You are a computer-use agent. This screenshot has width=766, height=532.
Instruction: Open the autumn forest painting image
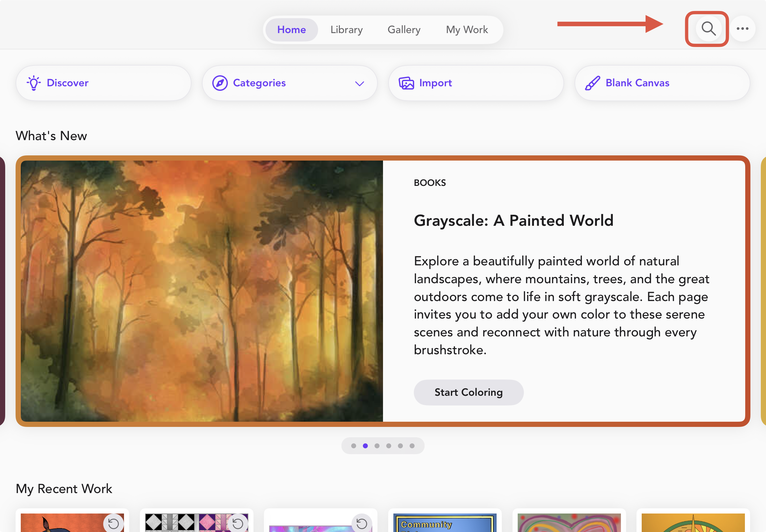[x=202, y=291]
